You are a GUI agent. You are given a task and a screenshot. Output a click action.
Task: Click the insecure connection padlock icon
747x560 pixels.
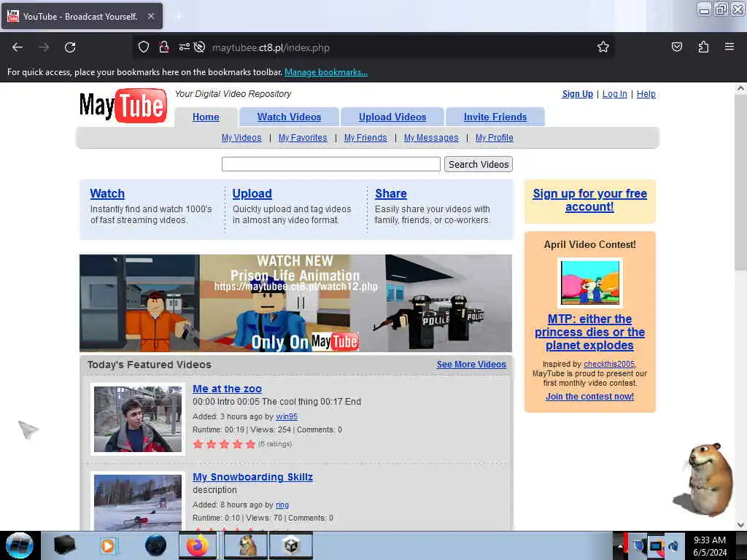164,47
